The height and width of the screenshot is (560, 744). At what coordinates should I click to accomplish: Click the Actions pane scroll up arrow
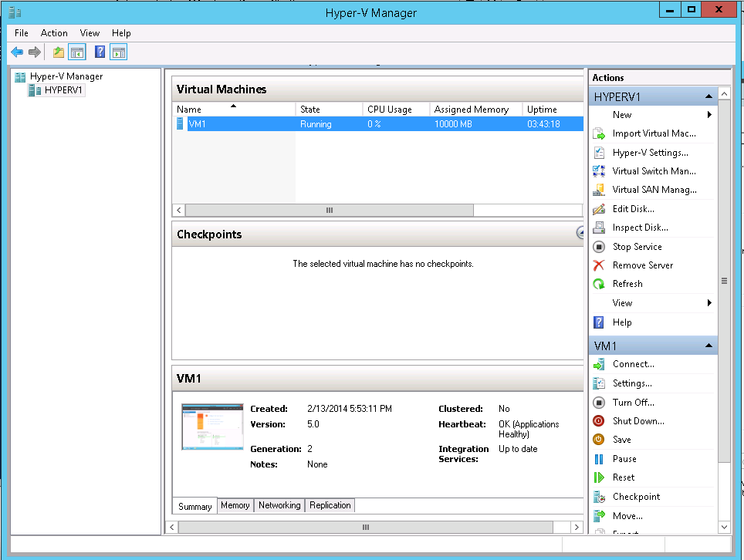724,94
